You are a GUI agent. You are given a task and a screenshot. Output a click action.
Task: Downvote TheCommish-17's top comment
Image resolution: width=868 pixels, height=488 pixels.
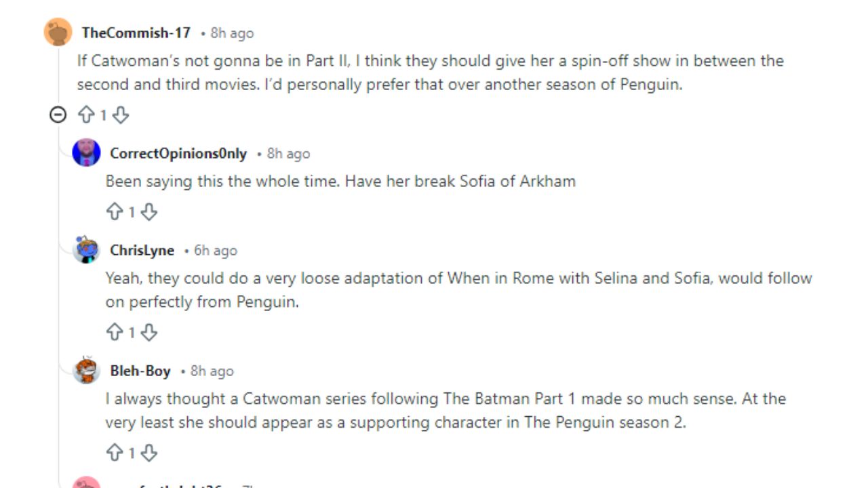pyautogui.click(x=120, y=115)
